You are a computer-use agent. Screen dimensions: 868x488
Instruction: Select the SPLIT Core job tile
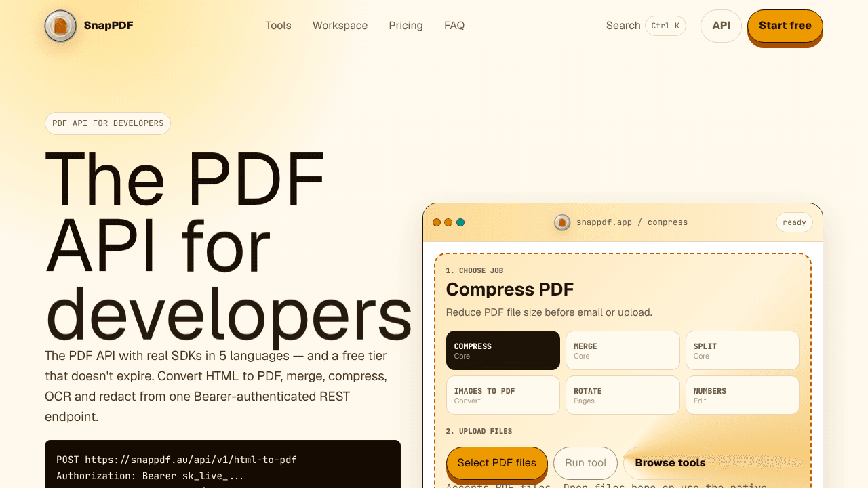(x=743, y=350)
